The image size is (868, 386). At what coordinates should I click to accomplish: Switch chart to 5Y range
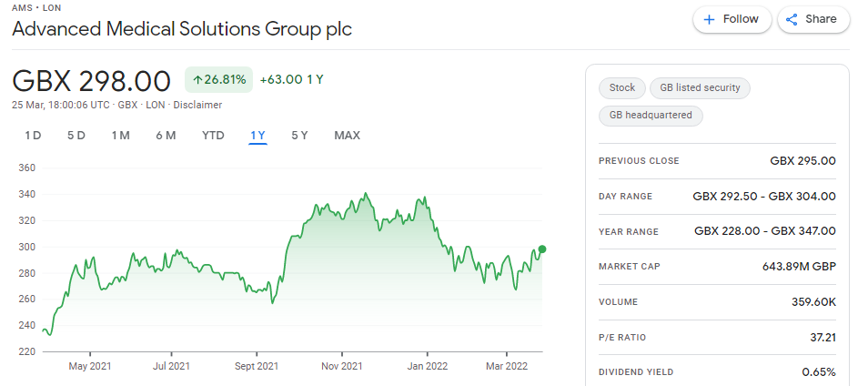299,135
